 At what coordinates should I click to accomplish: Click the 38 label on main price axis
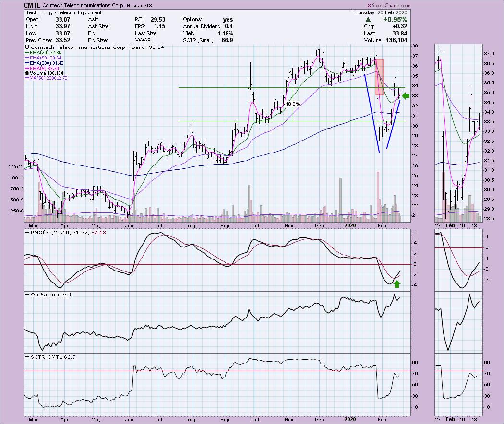tap(415, 46)
